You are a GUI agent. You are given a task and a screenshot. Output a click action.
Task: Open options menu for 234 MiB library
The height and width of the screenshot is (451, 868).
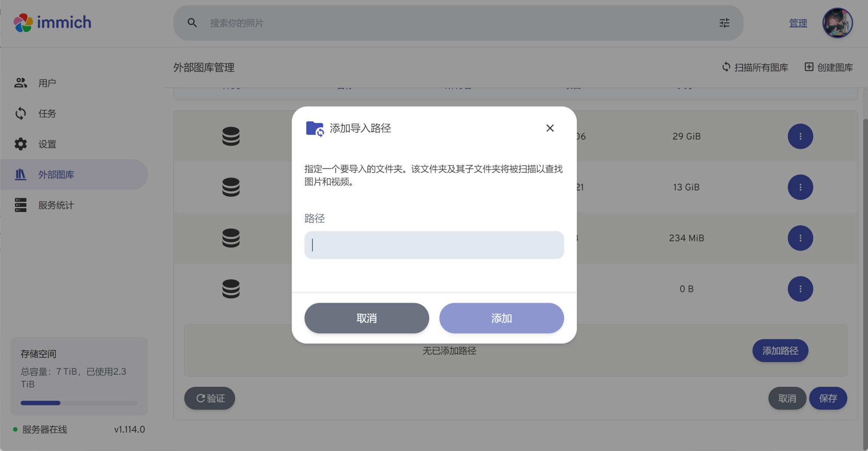click(x=800, y=238)
